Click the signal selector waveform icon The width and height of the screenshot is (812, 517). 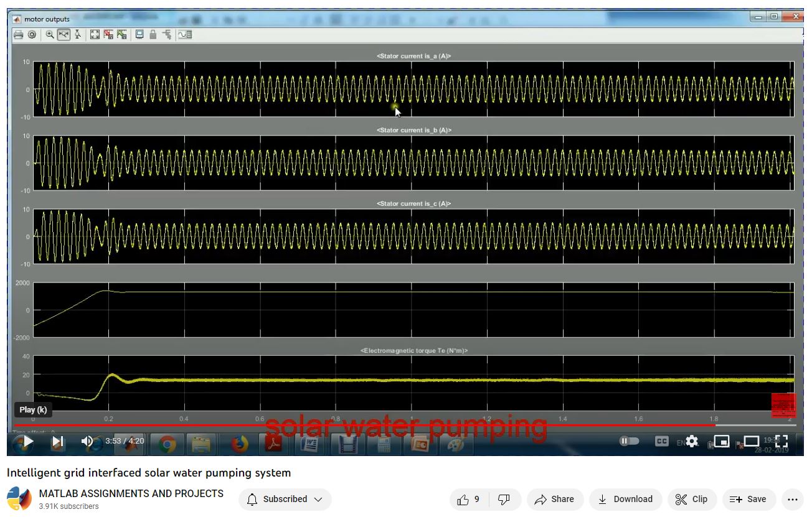185,35
